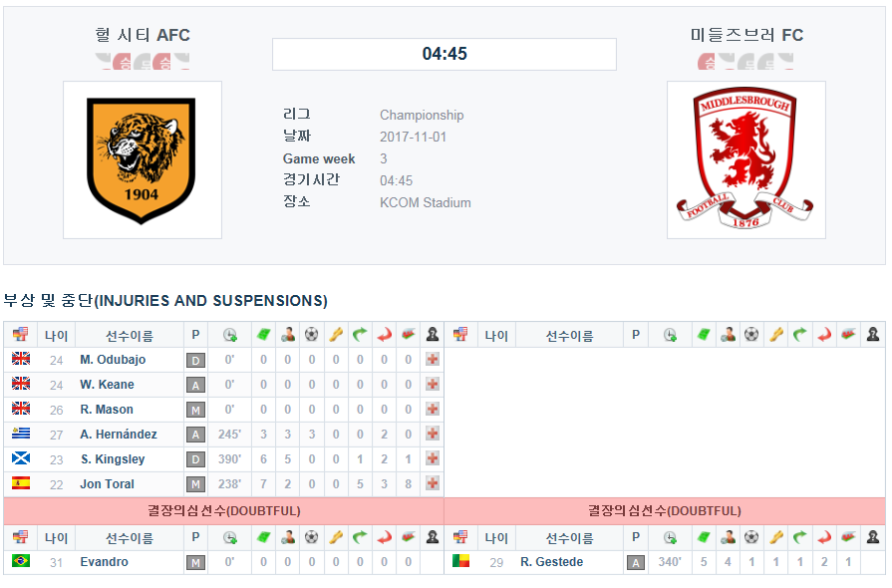
Task: Click the 헐 시티 AFC team name
Action: click(143, 35)
